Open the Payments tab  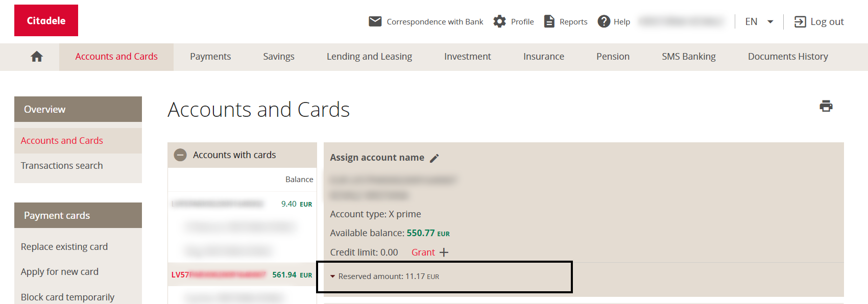point(210,57)
